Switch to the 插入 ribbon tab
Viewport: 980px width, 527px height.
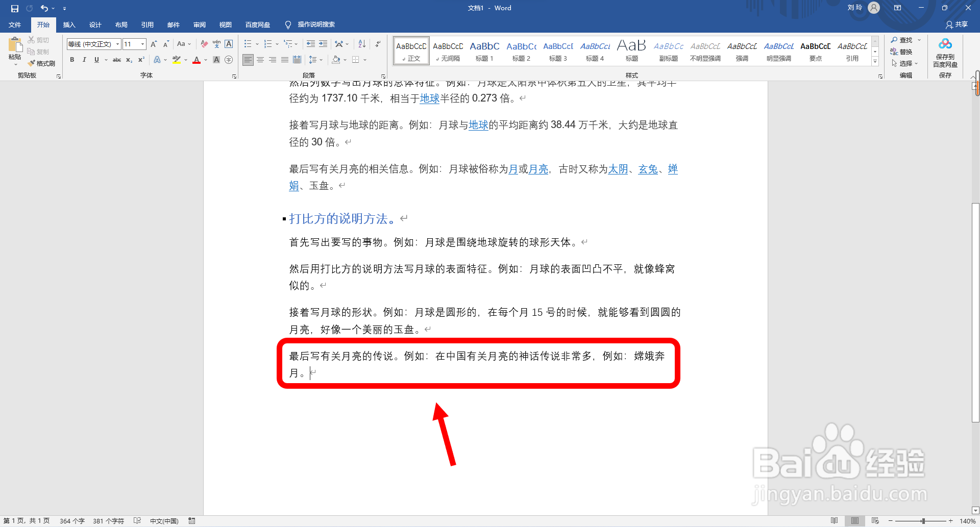[69, 24]
